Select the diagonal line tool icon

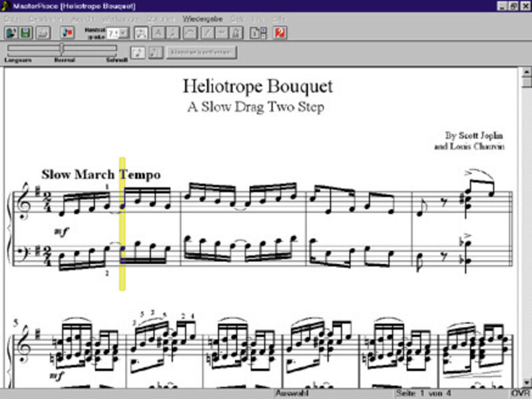[207, 33]
